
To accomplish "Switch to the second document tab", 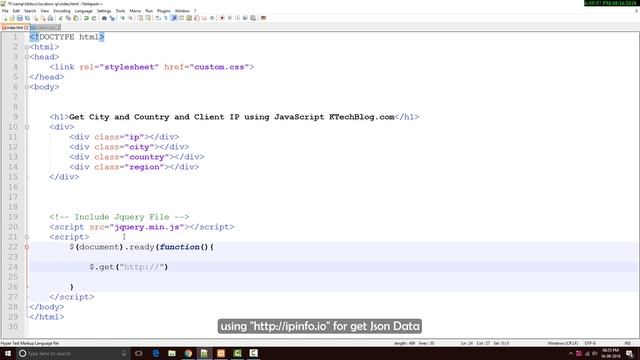I will point(45,27).
